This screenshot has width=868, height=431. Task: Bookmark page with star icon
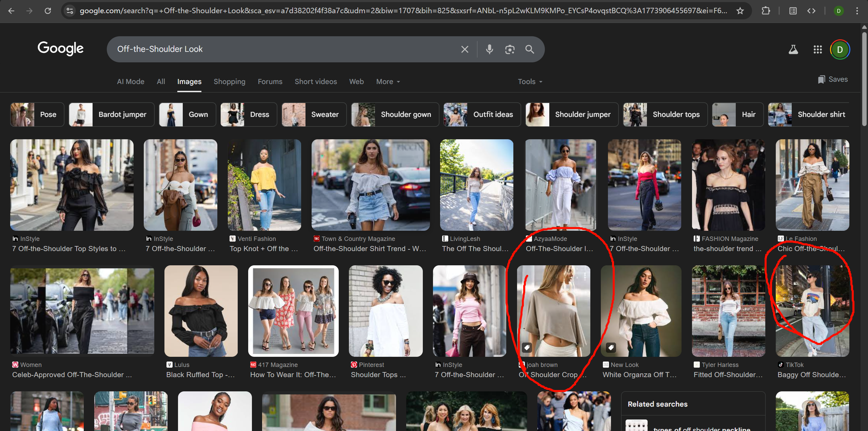point(740,11)
